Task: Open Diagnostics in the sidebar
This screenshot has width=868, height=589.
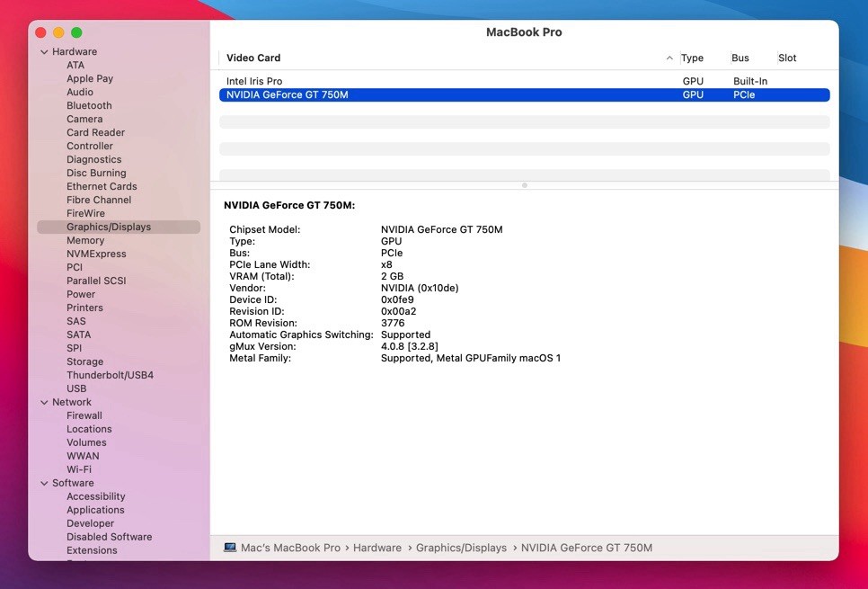Action: (x=93, y=159)
